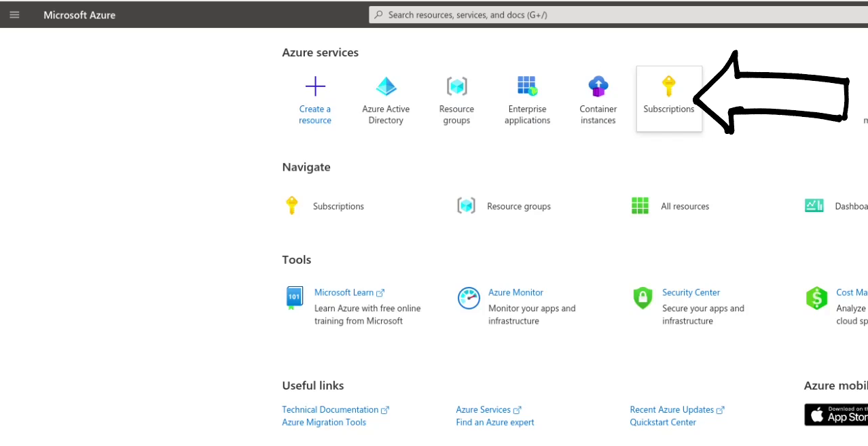Image resolution: width=868 pixels, height=446 pixels.
Task: Click the Azure services heading
Action: (x=320, y=52)
